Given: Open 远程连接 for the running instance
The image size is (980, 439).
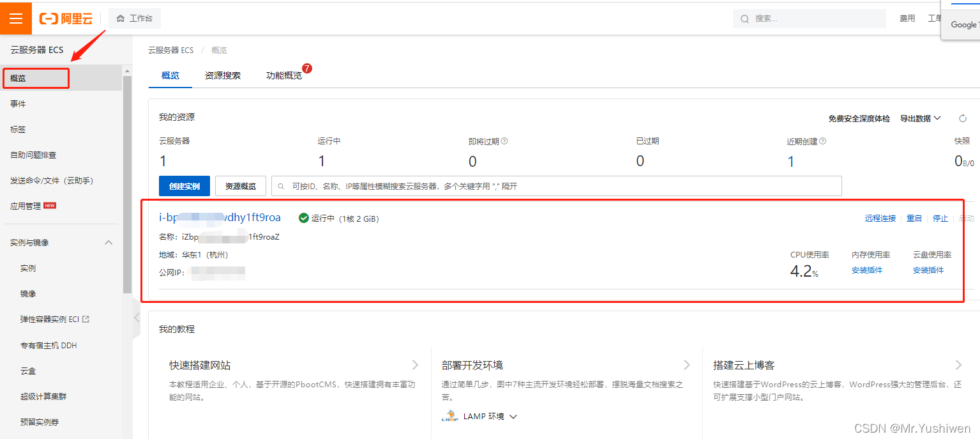Looking at the screenshot, I should tap(880, 218).
